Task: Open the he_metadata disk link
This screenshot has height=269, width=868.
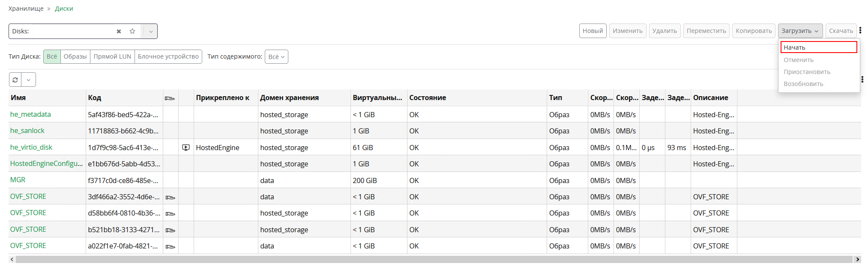Action: coord(30,114)
